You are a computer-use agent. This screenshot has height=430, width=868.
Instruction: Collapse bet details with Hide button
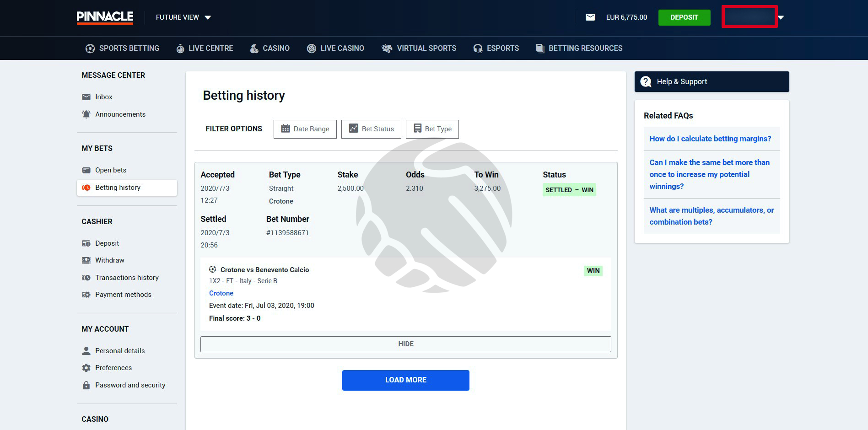(x=406, y=344)
